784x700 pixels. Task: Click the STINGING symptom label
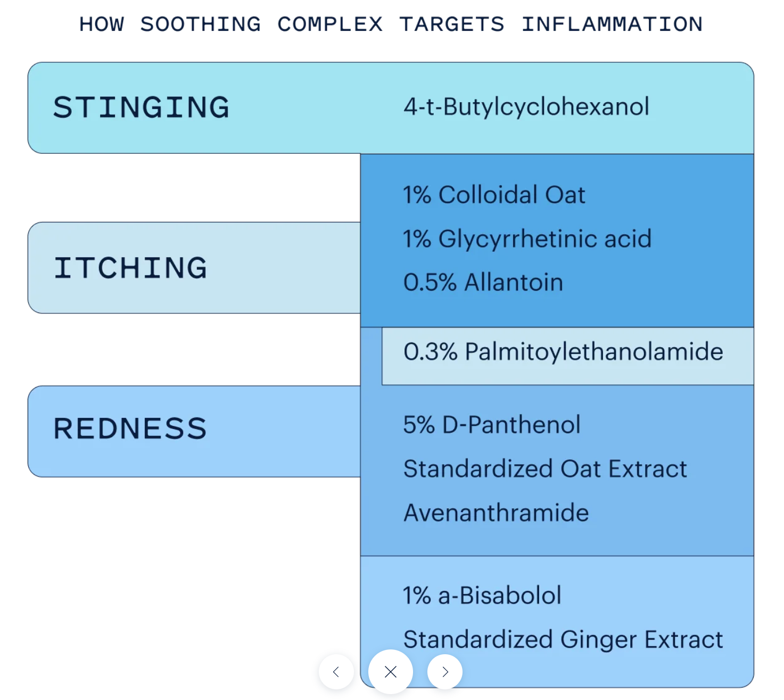point(142,108)
